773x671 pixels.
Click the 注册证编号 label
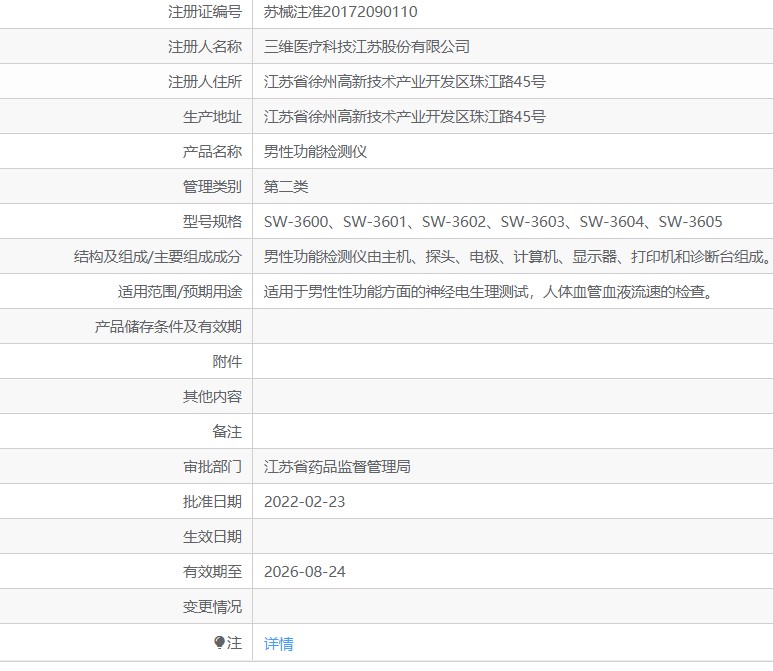tap(205, 12)
